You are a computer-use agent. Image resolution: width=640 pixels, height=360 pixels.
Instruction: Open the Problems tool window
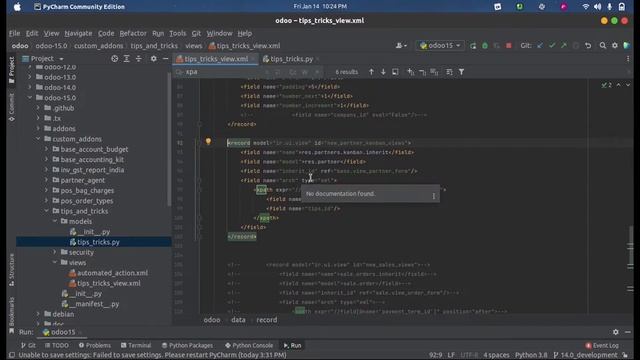(95, 345)
